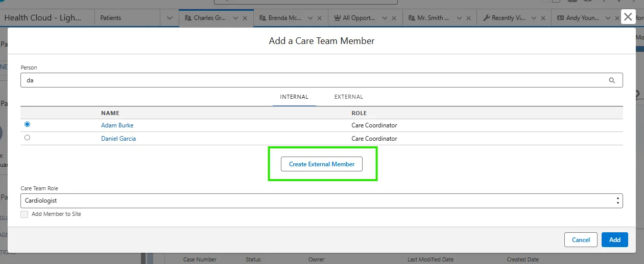Enable the Add Member to Site checkbox
Screen dimensions: 644x264
pyautogui.click(x=25, y=214)
